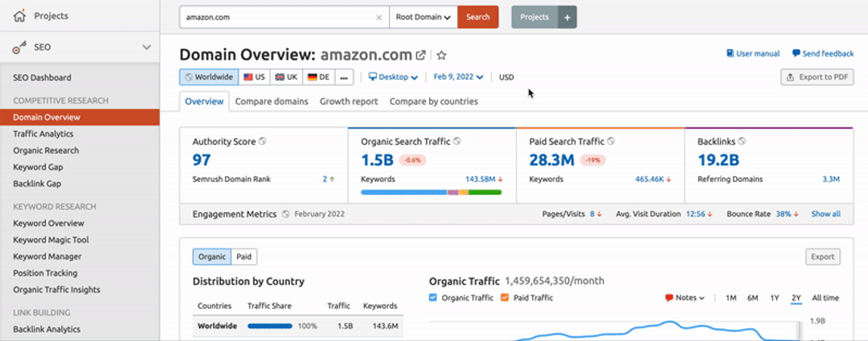Click the Worldwide traffic share bar

(x=270, y=326)
